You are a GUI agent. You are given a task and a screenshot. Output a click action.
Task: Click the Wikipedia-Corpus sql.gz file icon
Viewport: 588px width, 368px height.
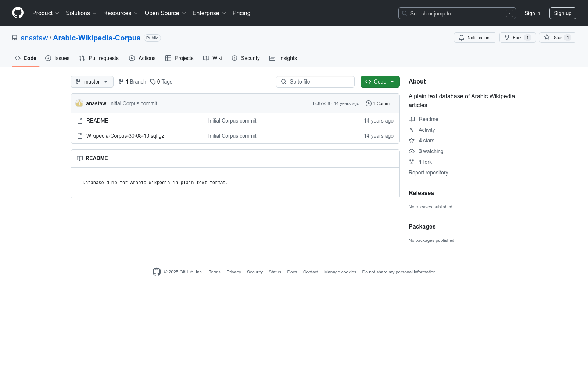point(80,136)
